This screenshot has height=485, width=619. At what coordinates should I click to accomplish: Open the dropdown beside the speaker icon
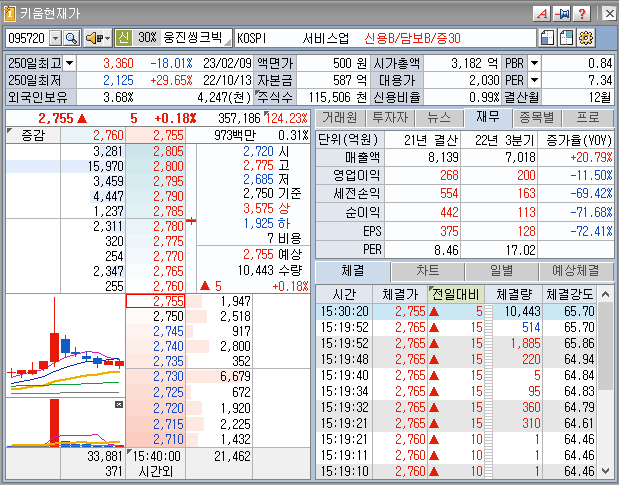click(x=108, y=38)
